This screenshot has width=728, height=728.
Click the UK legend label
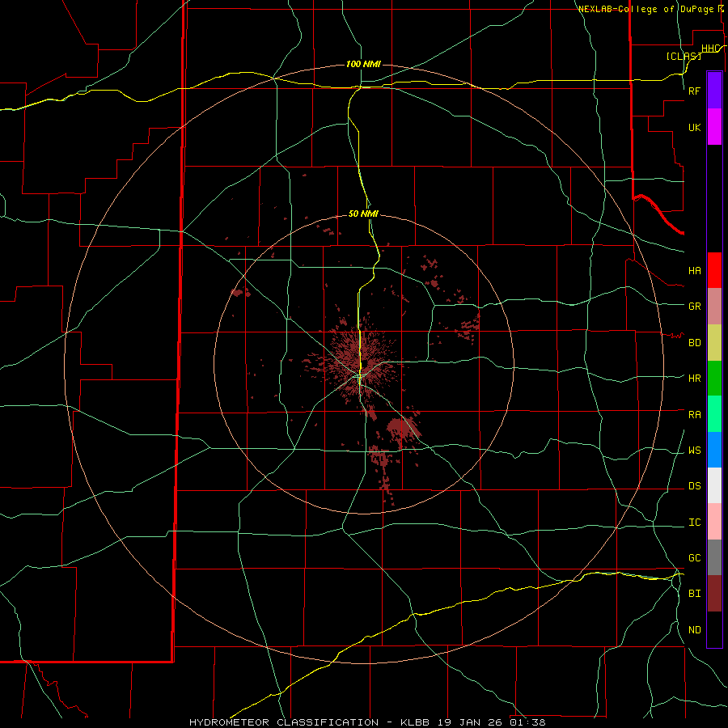click(694, 127)
